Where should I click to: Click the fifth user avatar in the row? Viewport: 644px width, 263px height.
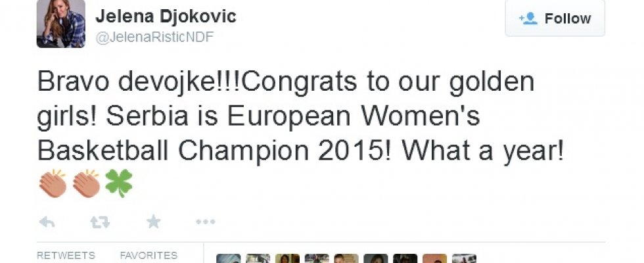point(346,258)
